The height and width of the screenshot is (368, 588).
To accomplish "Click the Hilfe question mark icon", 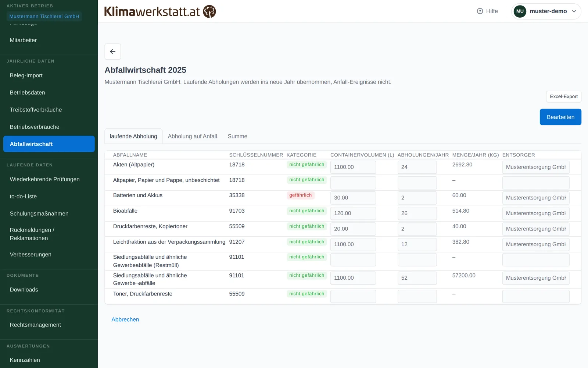I will coord(480,11).
